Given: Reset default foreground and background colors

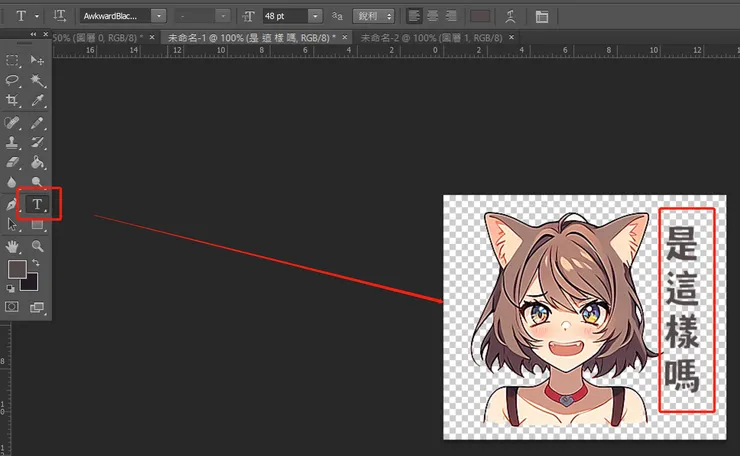Looking at the screenshot, I should (x=10, y=288).
